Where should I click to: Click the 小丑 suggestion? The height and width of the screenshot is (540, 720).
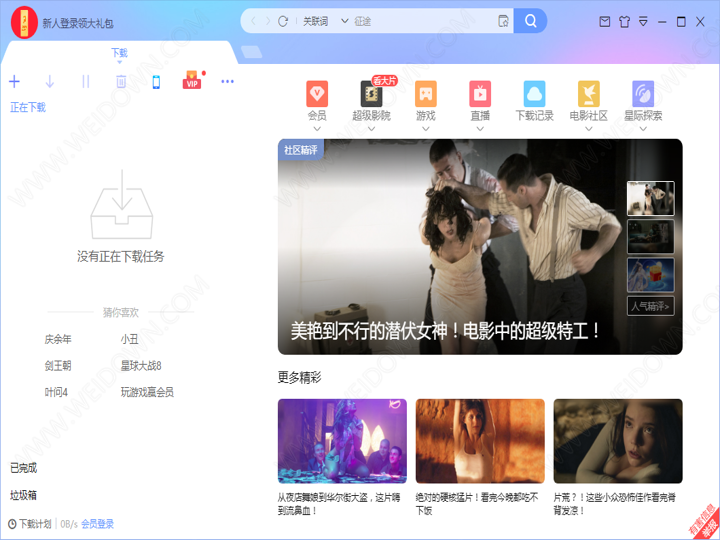click(x=129, y=339)
